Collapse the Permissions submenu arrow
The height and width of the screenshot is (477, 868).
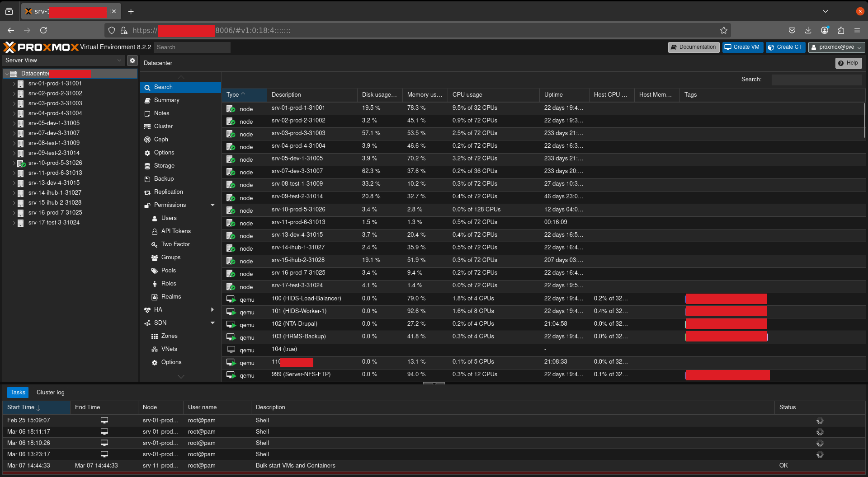[x=212, y=205]
